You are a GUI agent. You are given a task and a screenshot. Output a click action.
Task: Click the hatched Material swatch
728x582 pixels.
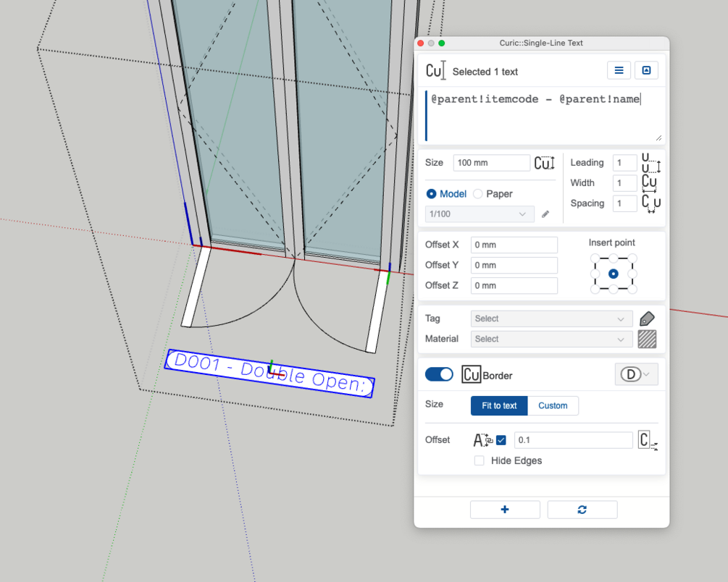[647, 339]
